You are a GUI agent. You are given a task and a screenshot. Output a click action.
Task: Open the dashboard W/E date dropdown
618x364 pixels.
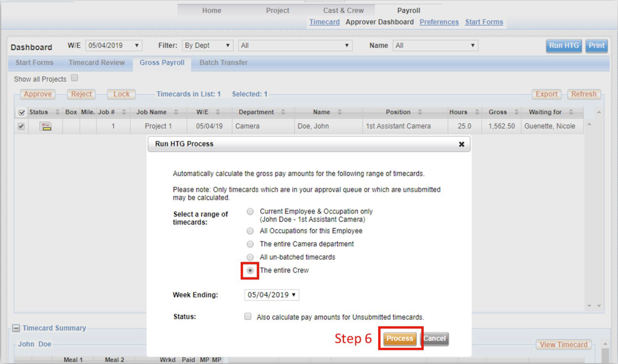pyautogui.click(x=114, y=45)
